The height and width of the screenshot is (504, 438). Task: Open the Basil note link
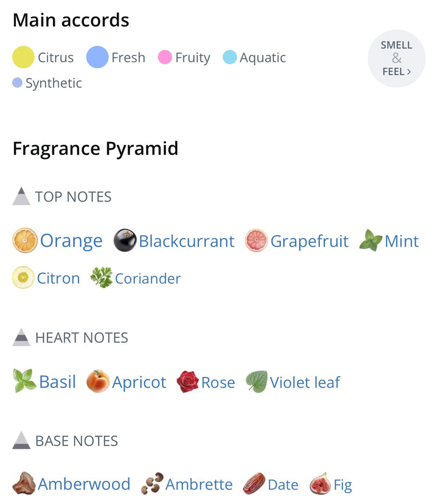(x=58, y=382)
